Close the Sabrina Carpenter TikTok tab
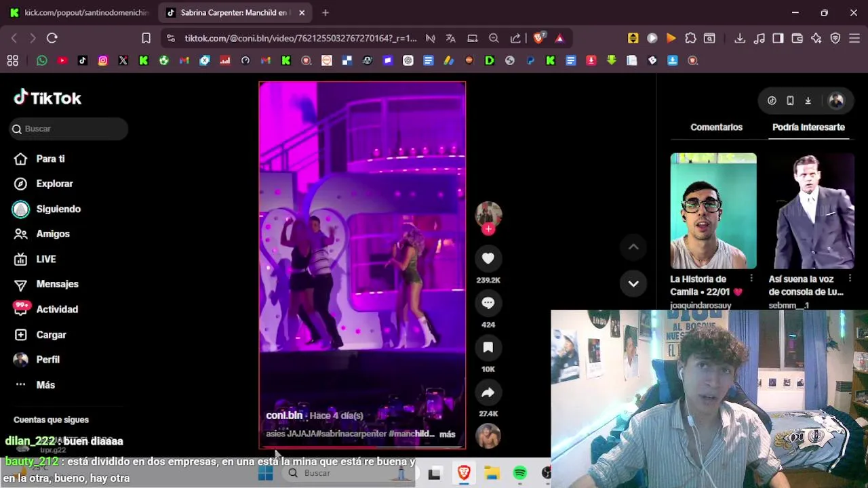The image size is (868, 488). (x=302, y=12)
